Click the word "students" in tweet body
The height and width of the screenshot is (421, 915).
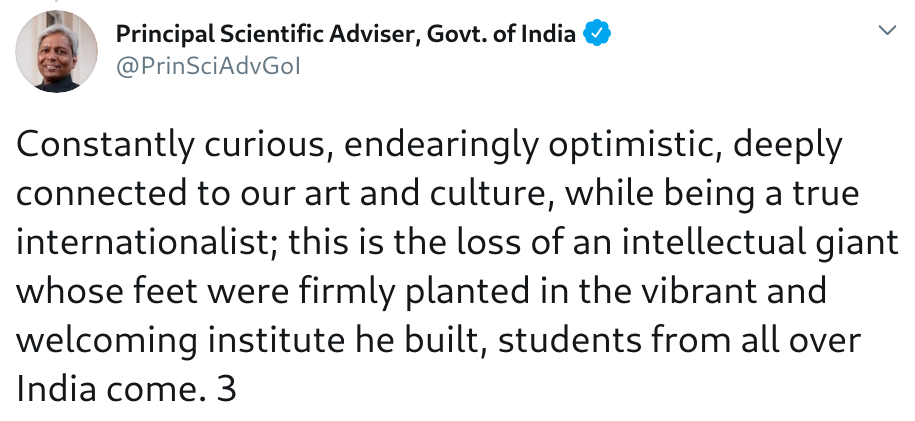(571, 340)
